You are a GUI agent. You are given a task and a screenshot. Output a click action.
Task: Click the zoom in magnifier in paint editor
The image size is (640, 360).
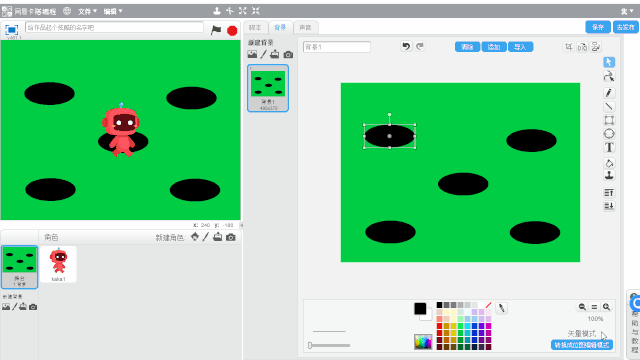607,307
